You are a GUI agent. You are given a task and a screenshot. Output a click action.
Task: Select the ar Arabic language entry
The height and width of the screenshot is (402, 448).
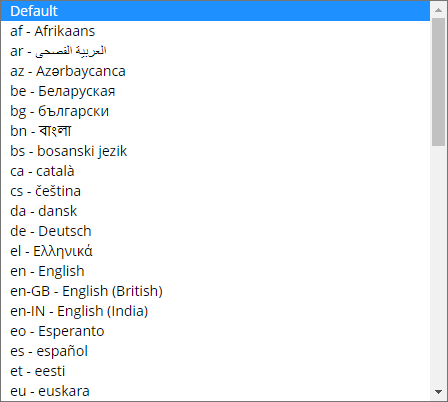coord(215,51)
